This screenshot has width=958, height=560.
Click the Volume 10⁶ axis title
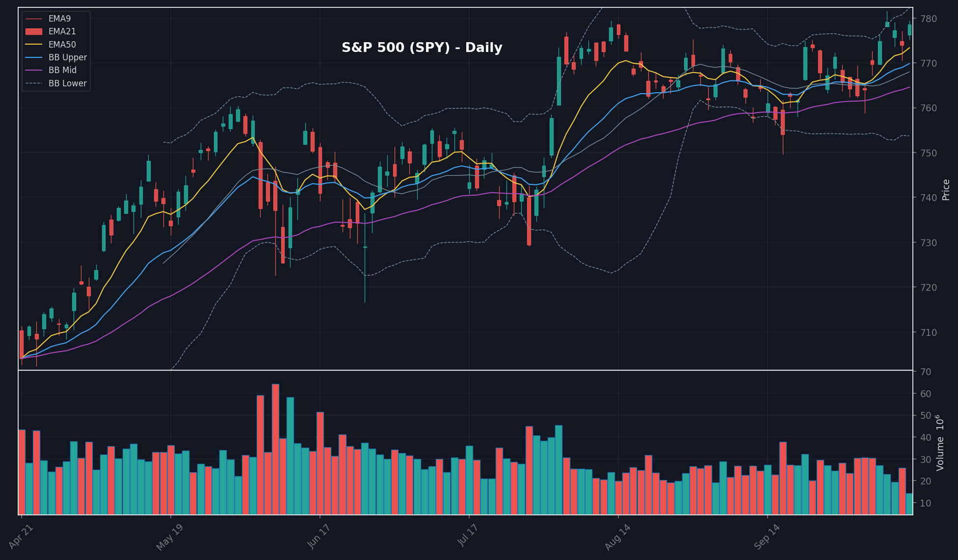(940, 443)
